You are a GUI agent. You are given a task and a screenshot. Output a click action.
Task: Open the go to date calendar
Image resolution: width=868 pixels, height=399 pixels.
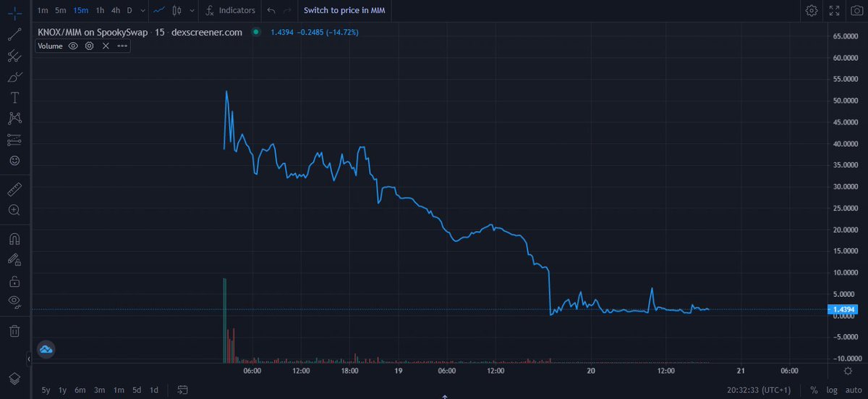(183, 390)
